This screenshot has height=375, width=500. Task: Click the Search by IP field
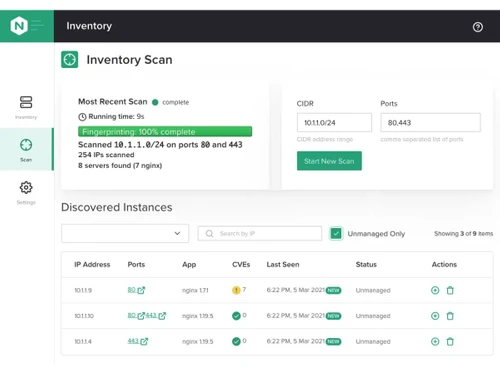click(260, 233)
